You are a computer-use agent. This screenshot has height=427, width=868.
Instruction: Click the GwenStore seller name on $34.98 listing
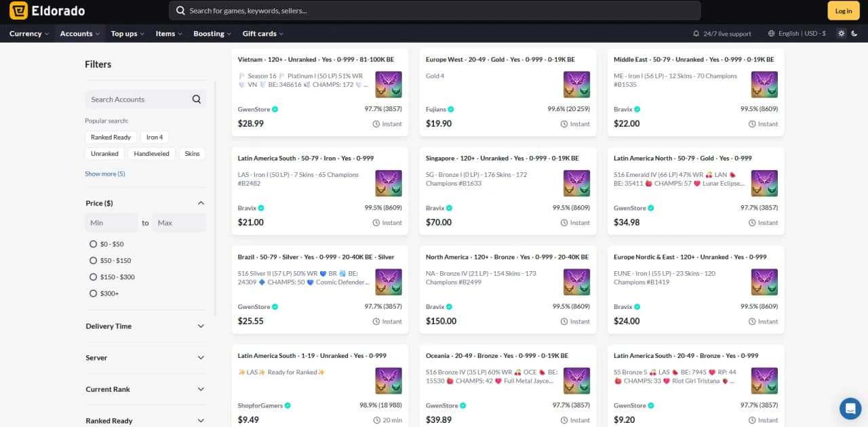point(630,208)
